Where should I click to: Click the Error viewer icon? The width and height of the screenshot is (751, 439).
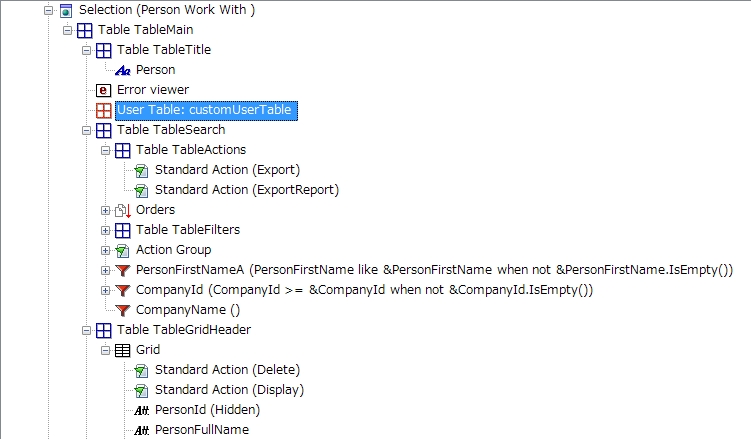pos(103,90)
